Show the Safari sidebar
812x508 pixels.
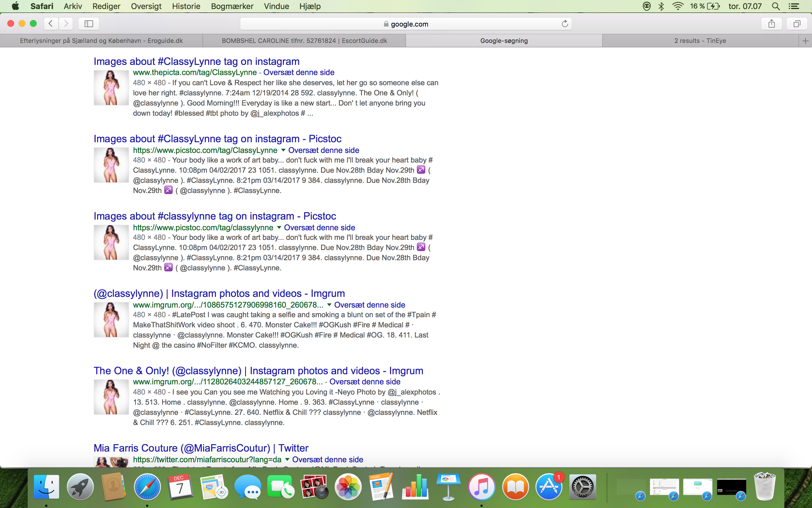click(x=89, y=23)
